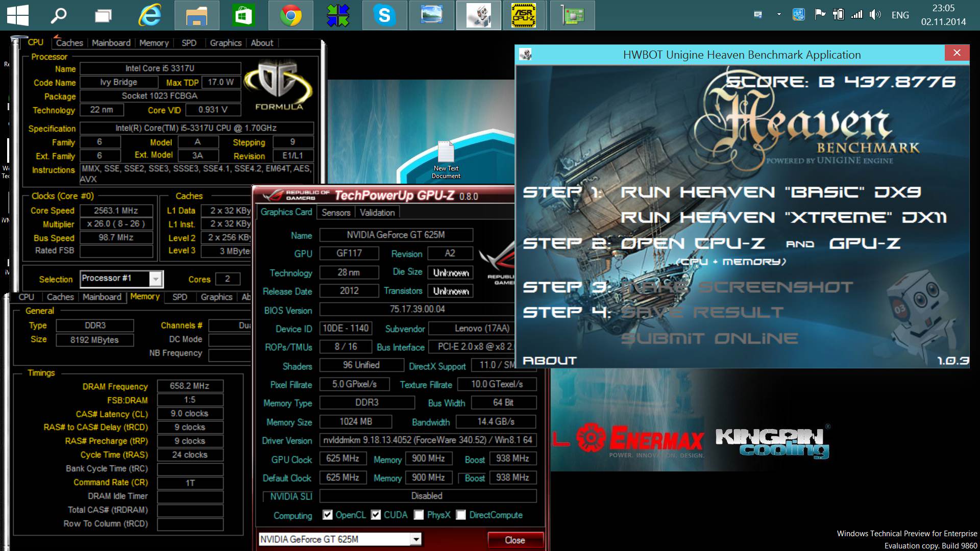Open the picture viewer taskbar icon

coord(431,15)
